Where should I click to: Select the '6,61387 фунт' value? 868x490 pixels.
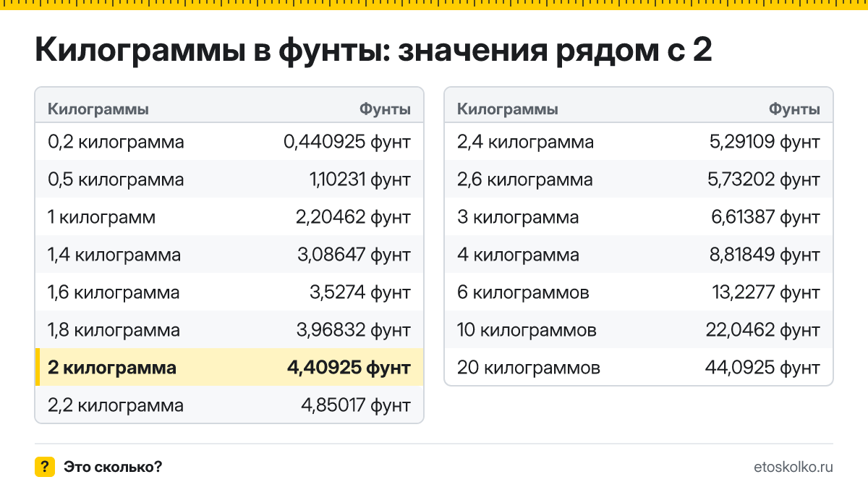click(765, 217)
